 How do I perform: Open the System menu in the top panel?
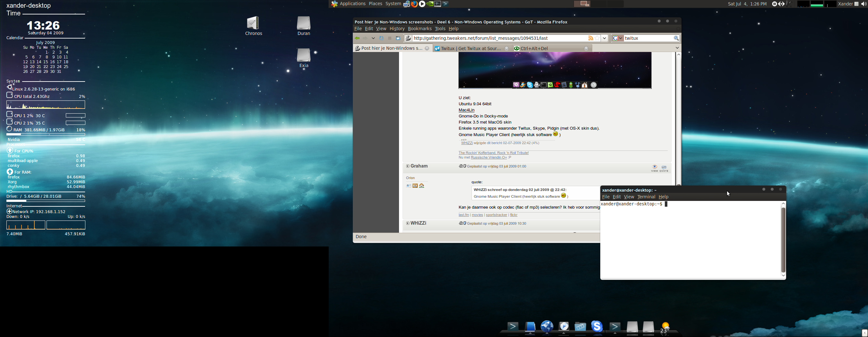pos(393,4)
